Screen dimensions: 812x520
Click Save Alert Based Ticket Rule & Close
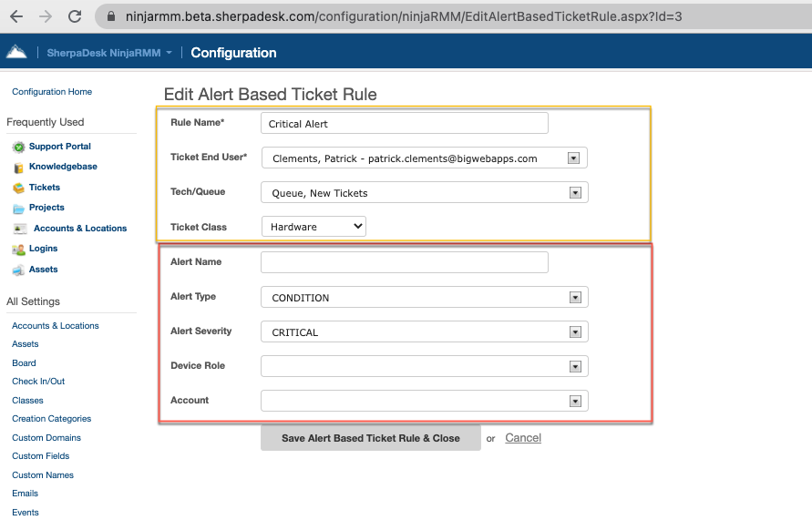pos(371,438)
